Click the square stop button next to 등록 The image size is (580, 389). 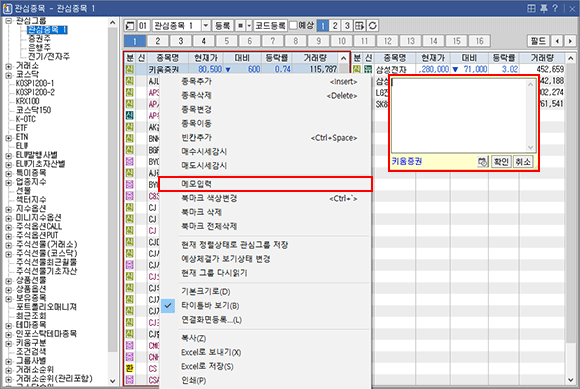click(x=240, y=26)
